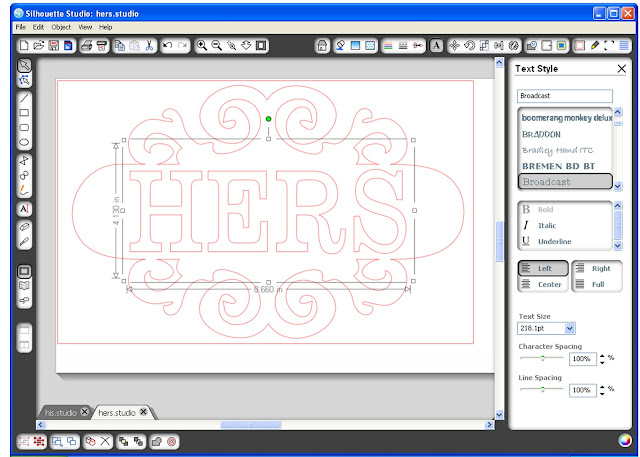Select the Freehand draw tool
The width and height of the screenshot is (640, 457).
[x=24, y=191]
